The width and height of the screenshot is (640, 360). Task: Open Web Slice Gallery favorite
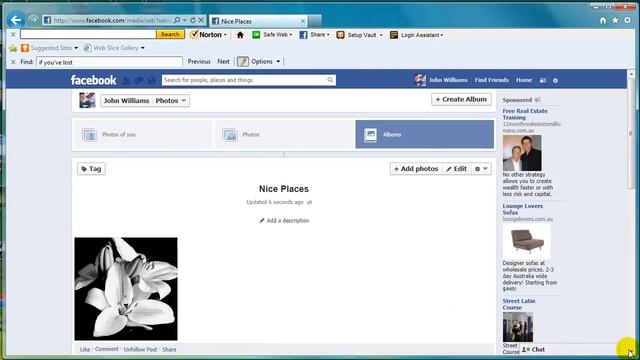pyautogui.click(x=114, y=48)
